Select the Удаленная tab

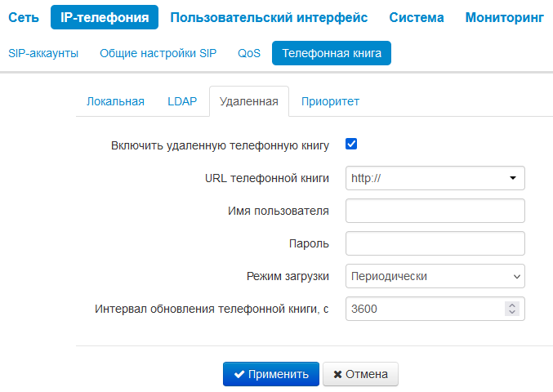pos(249,101)
